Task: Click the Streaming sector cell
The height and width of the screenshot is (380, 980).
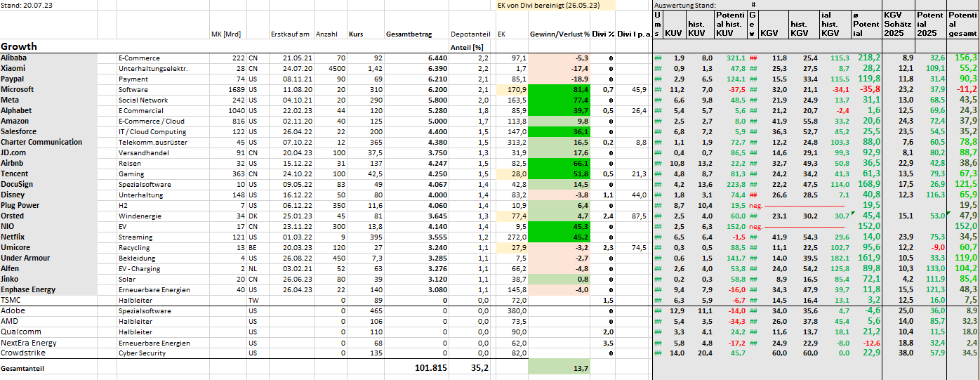Action: 163,237
